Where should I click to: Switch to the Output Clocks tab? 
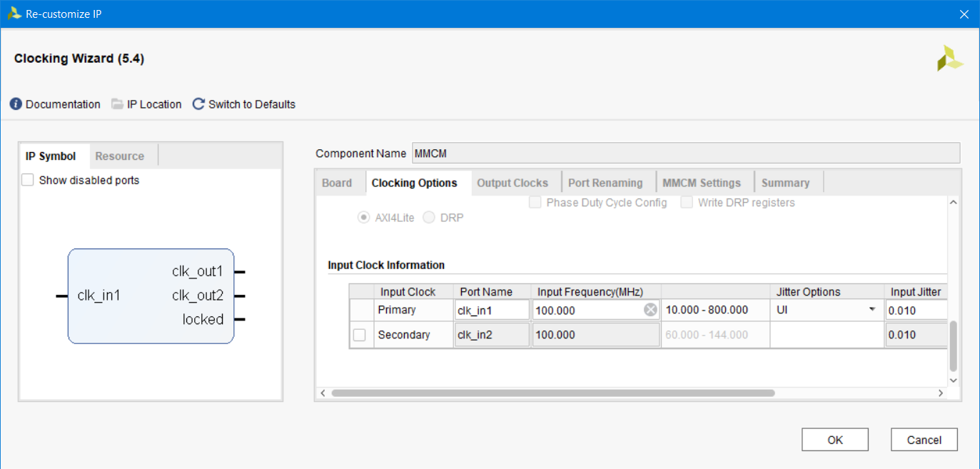pyautogui.click(x=512, y=183)
